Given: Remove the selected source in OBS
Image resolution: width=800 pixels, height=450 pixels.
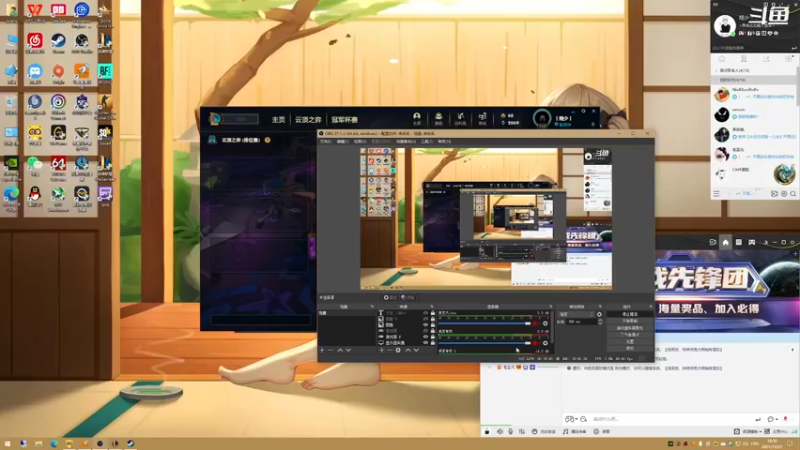Looking at the screenshot, I should pyautogui.click(x=390, y=350).
